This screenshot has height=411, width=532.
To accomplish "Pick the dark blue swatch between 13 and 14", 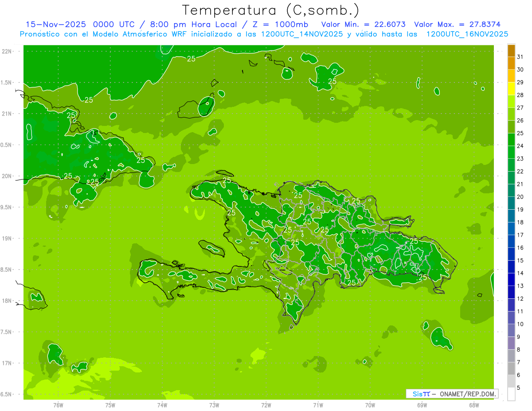I will 511,280.
